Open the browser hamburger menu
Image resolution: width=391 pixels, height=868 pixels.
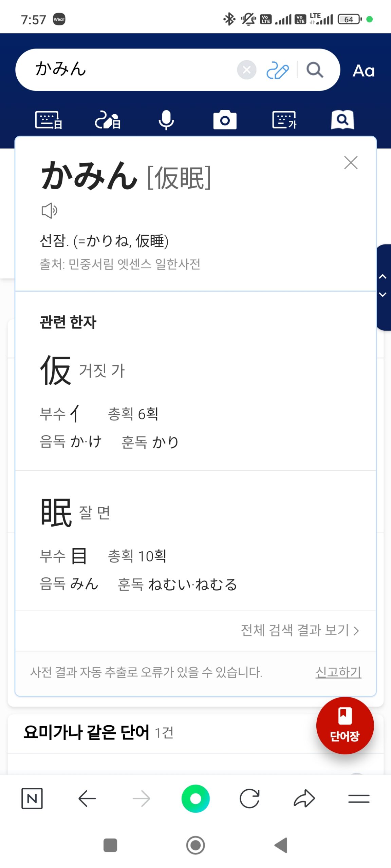point(359,798)
